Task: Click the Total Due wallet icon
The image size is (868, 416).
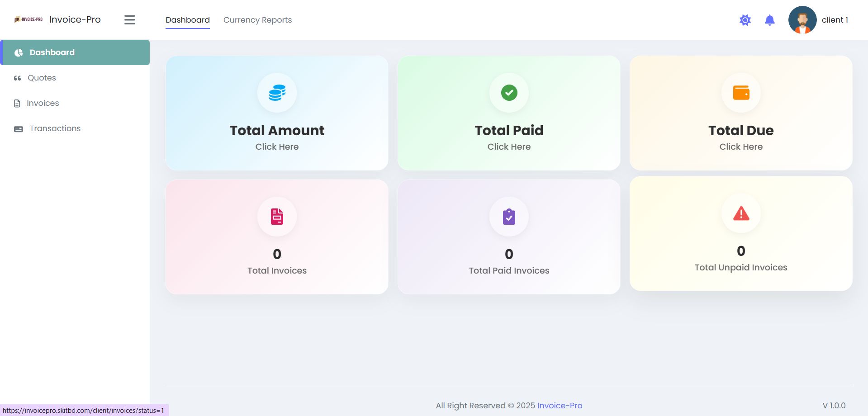Action: [741, 93]
